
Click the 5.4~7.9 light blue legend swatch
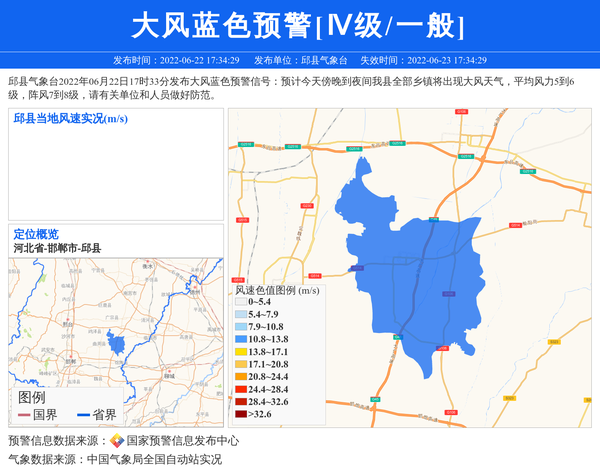click(240, 314)
